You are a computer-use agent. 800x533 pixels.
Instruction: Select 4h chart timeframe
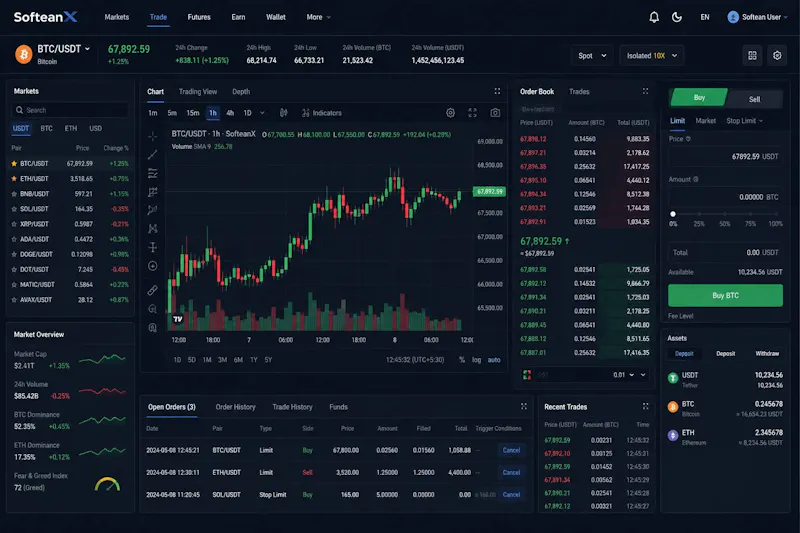pyautogui.click(x=230, y=113)
